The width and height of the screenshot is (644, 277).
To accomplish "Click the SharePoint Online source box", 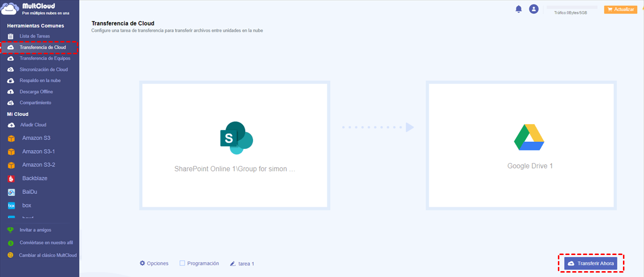I will tap(234, 146).
